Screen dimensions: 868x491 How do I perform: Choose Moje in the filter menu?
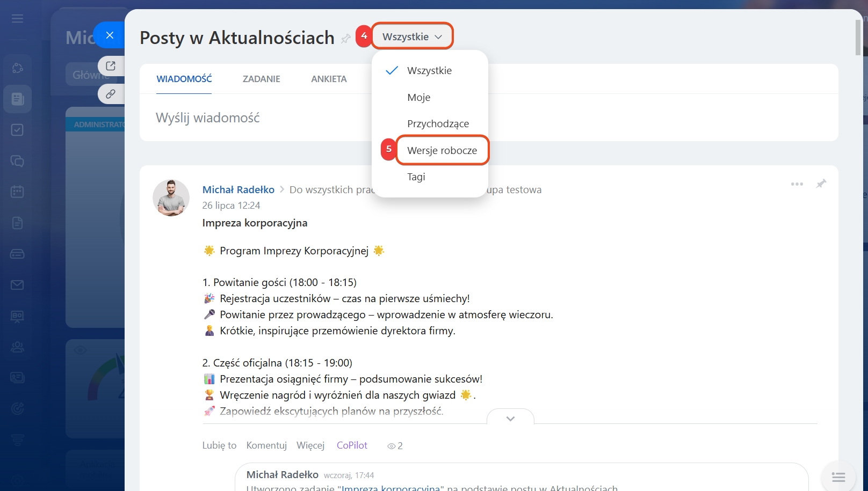pyautogui.click(x=418, y=97)
